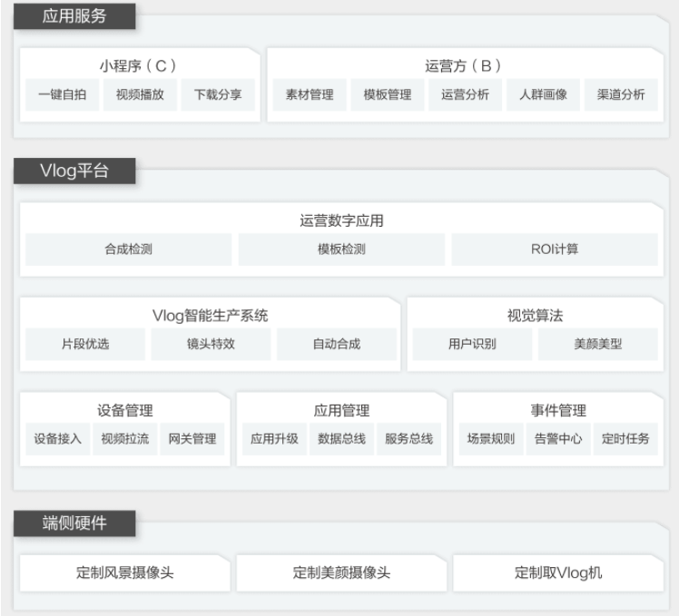Screen dimensions: 679x616
Task: Select the 网关管理 box
Action: [x=192, y=439]
